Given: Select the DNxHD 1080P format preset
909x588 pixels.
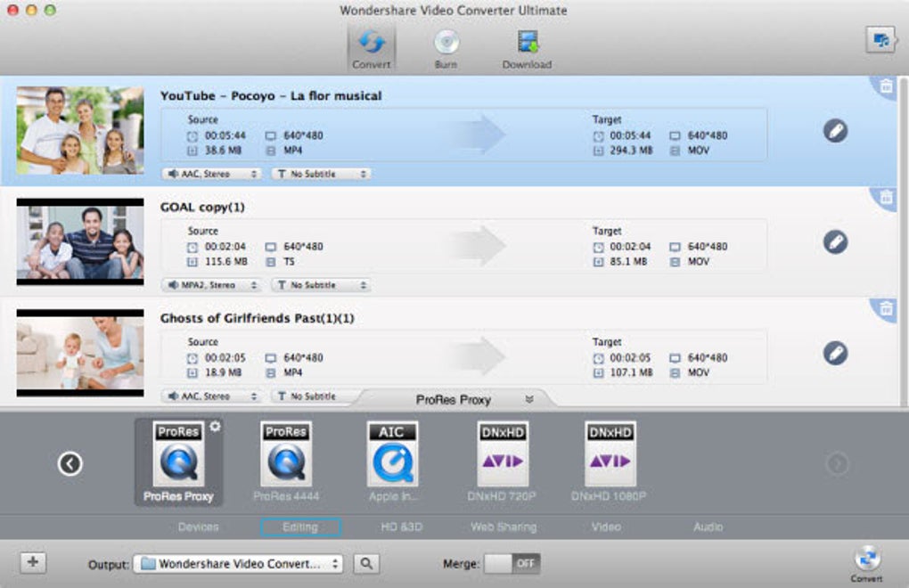Looking at the screenshot, I should click(x=610, y=461).
